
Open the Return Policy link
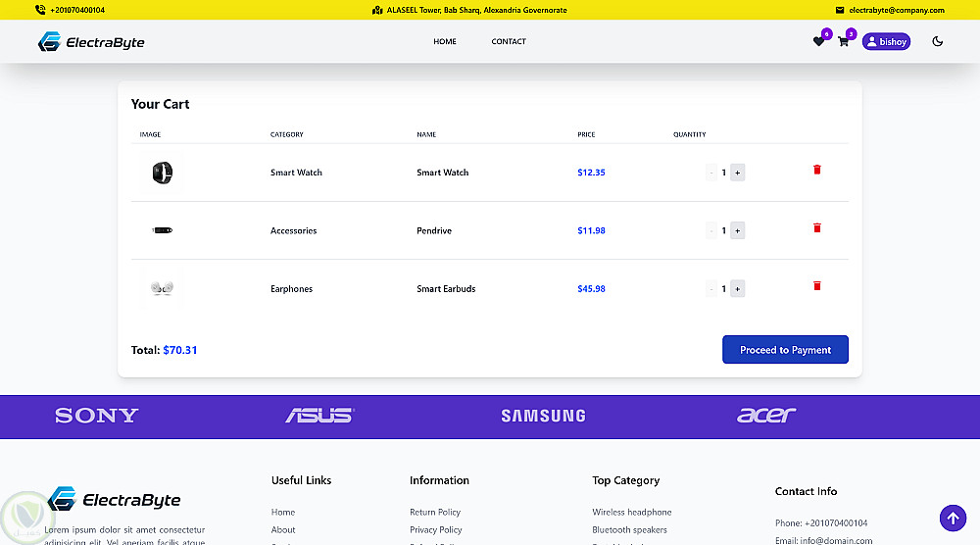tap(435, 512)
